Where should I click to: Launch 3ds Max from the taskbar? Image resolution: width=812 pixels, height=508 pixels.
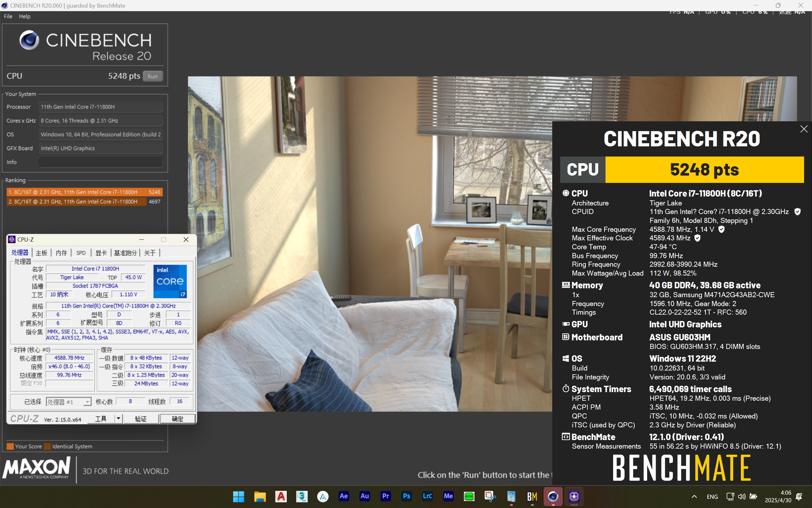pos(302,496)
